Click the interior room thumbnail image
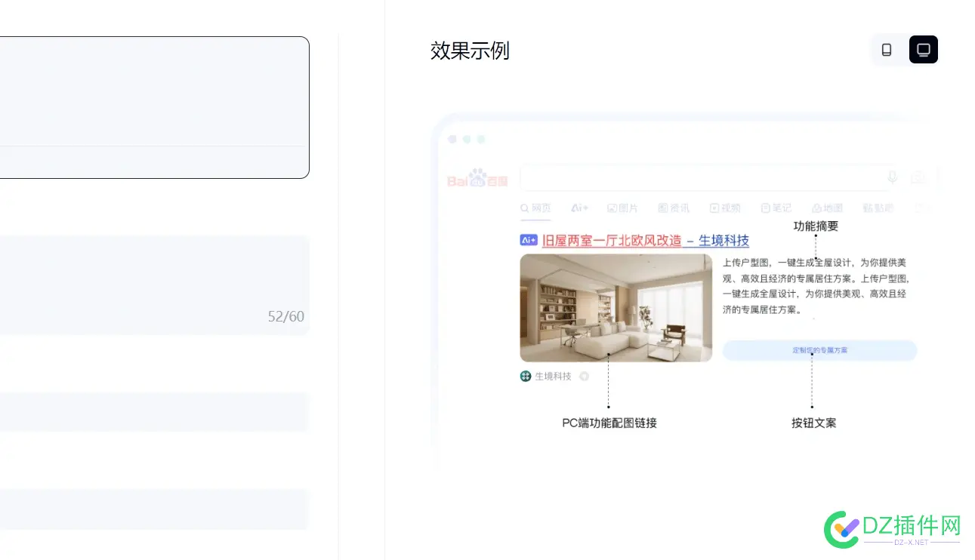975x560 pixels. (x=616, y=307)
